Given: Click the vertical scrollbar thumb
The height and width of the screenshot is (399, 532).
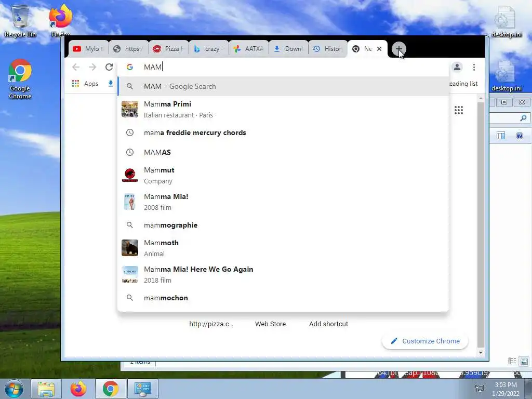Looking at the screenshot, I should 481,224.
